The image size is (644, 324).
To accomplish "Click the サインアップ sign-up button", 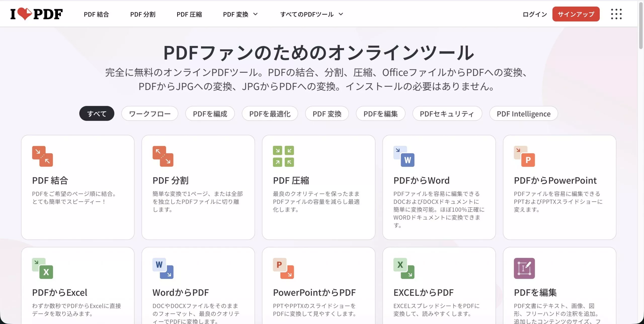I will tap(576, 14).
